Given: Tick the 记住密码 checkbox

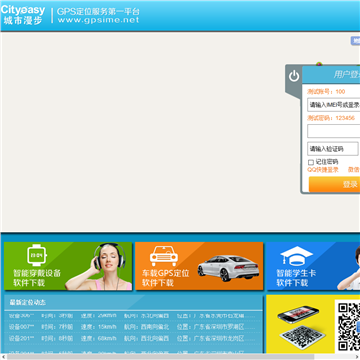Looking at the screenshot, I should (311, 162).
